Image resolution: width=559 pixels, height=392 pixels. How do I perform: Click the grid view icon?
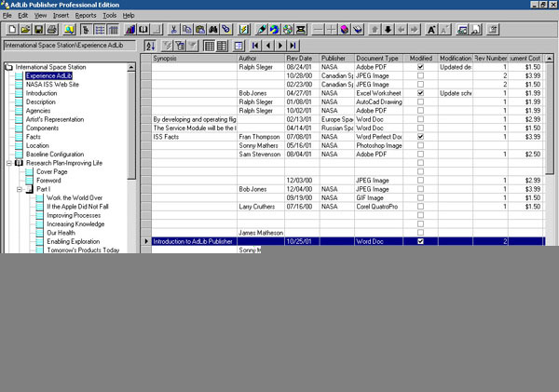209,46
